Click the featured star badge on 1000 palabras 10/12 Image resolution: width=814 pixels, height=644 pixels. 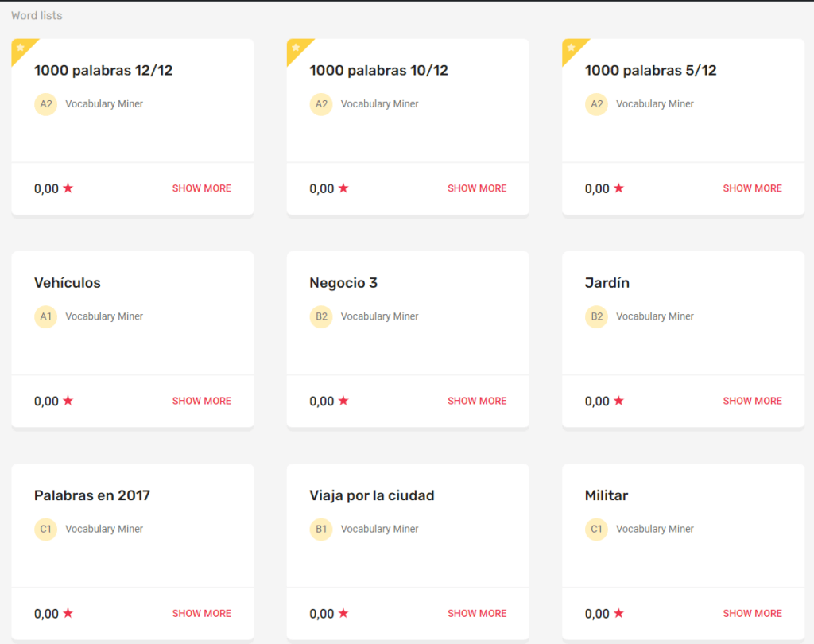click(x=296, y=48)
